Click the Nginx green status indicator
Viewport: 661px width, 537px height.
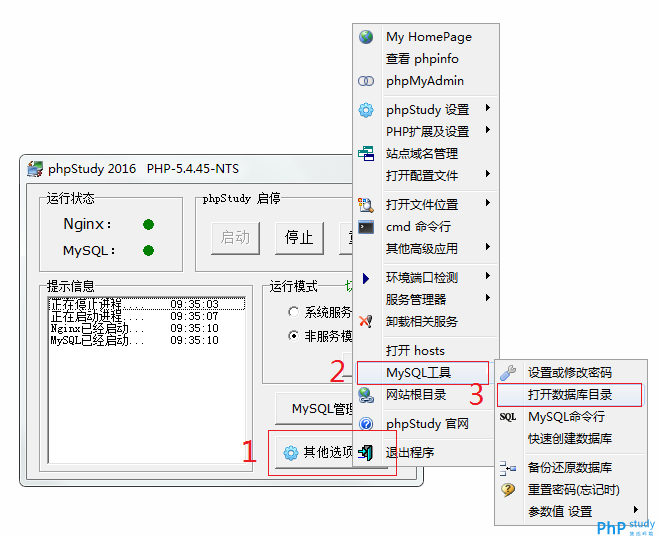148,225
